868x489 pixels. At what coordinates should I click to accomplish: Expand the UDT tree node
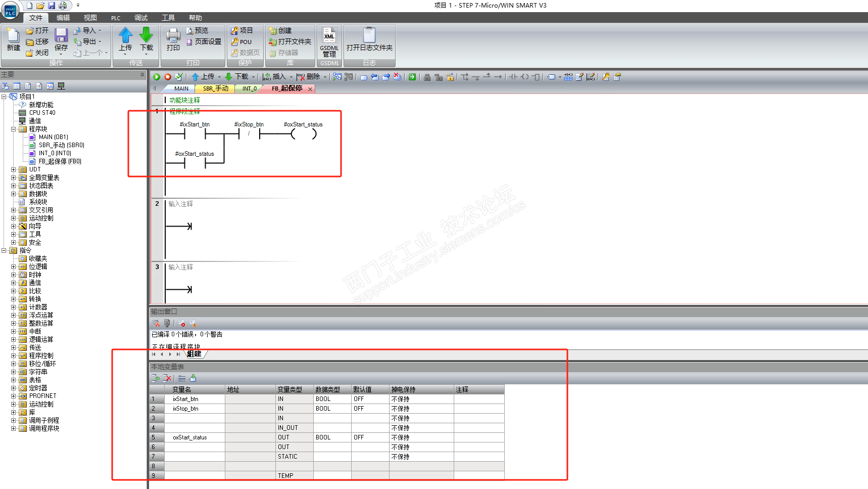(x=14, y=169)
